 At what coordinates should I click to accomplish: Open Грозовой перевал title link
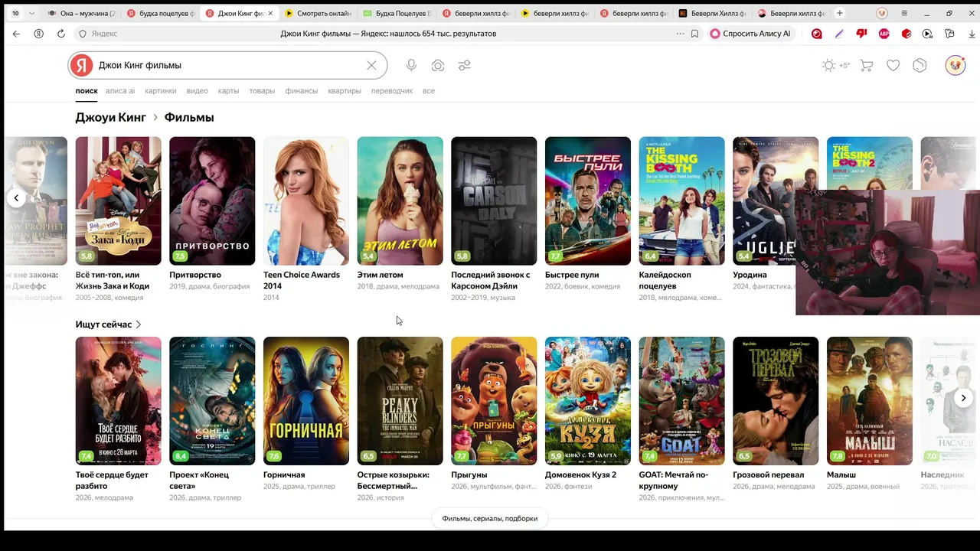click(769, 474)
